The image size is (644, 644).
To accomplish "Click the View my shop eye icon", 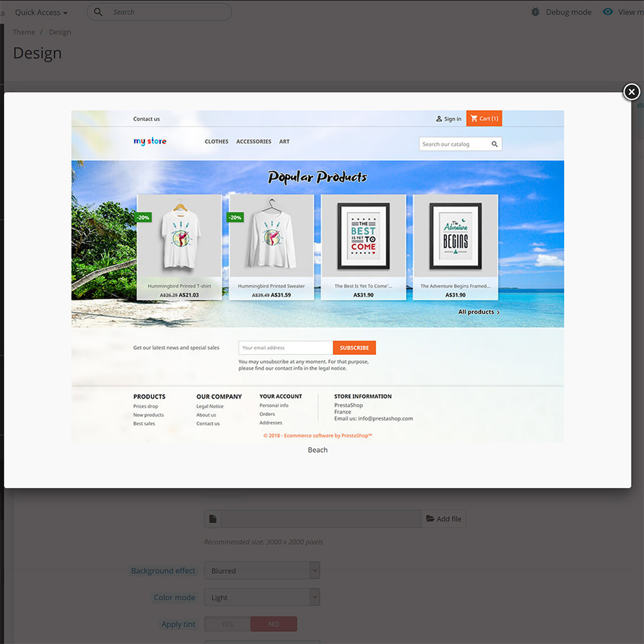I will pyautogui.click(x=607, y=12).
